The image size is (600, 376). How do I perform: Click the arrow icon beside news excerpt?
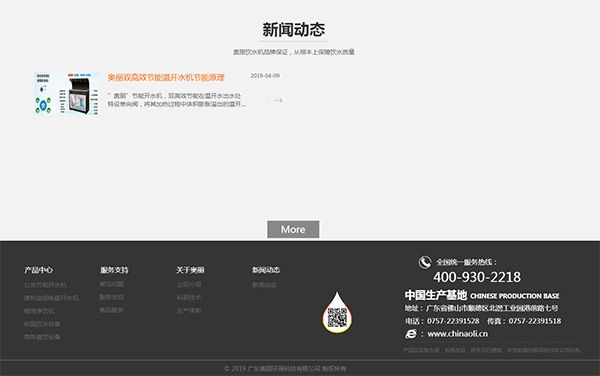[278, 100]
